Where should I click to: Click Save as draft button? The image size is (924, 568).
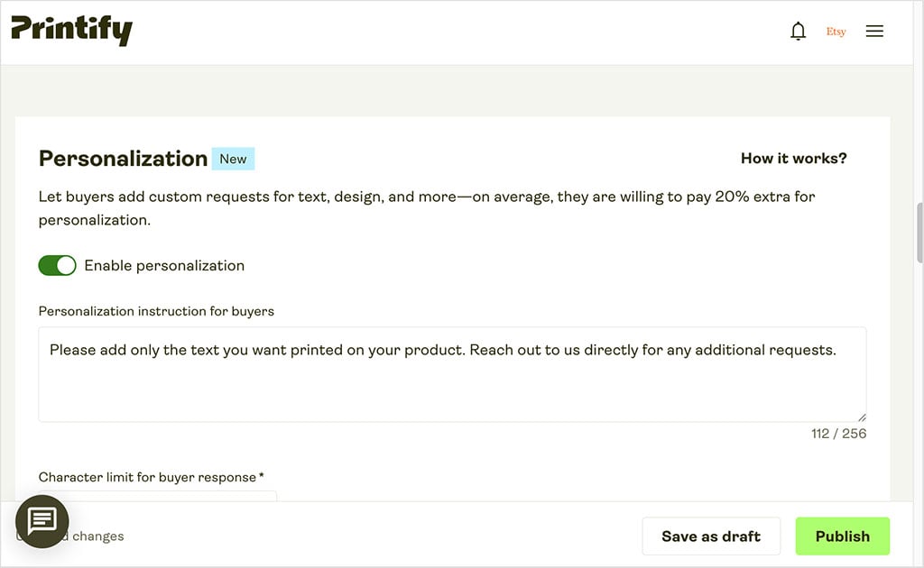pyautogui.click(x=710, y=536)
